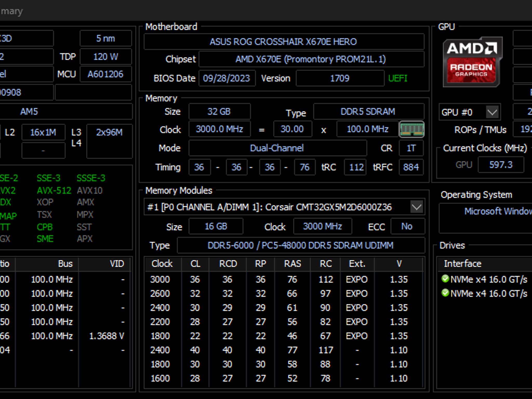The width and height of the screenshot is (532, 399).
Task: Click BIOS version 1709 value
Action: click(x=340, y=78)
